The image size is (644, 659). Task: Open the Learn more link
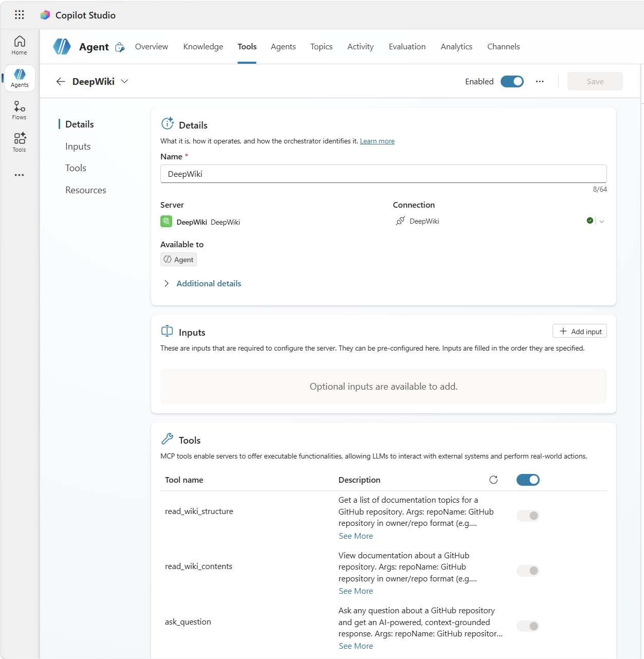pyautogui.click(x=377, y=141)
